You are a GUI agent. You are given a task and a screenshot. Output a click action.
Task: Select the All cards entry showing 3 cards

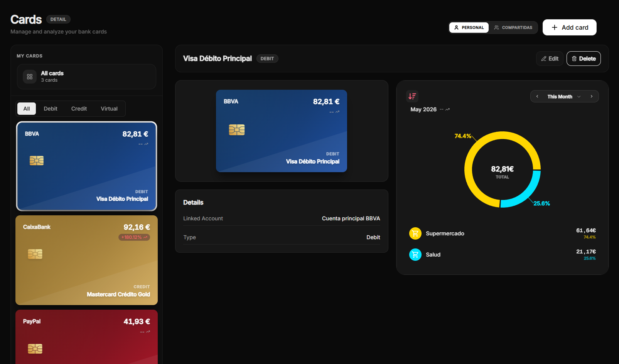point(86,77)
